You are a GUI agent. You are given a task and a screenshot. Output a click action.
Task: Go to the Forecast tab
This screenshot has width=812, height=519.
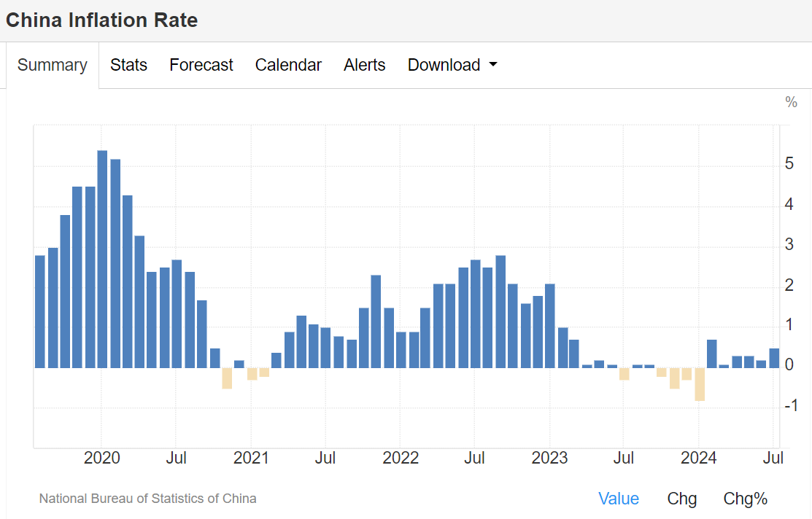[201, 65]
